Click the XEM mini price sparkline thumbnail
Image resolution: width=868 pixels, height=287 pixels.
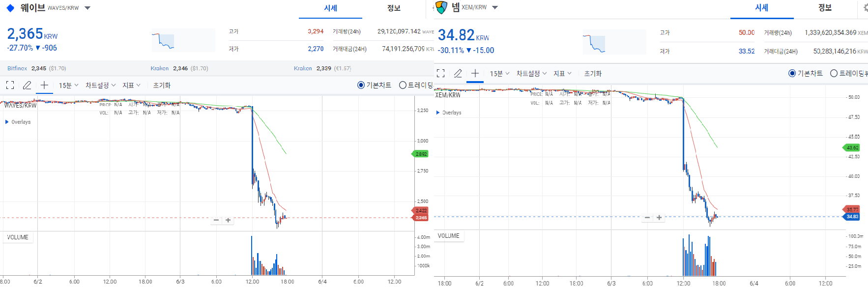click(614, 42)
